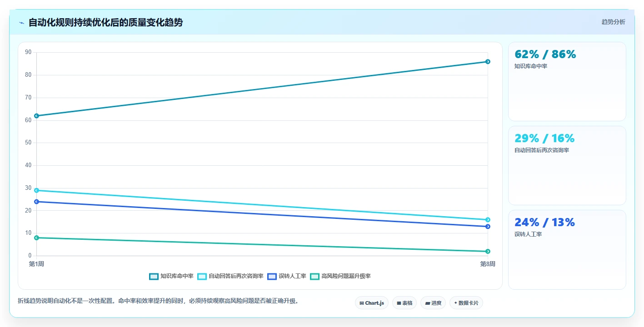Click 误转人工率 caption in the third card
The height and width of the screenshot is (327, 644).
528,234
